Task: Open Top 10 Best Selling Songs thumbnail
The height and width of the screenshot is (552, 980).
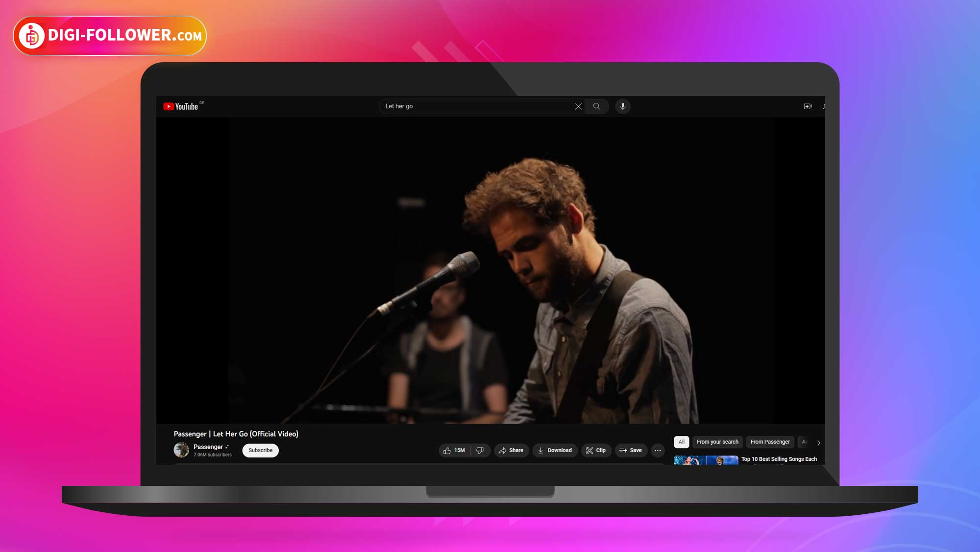Action: point(706,460)
